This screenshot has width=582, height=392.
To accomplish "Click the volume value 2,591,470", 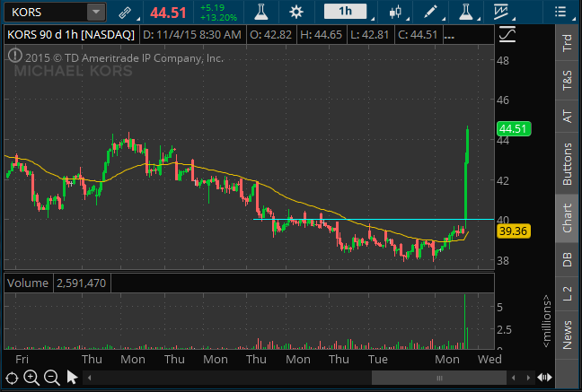I will (82, 283).
